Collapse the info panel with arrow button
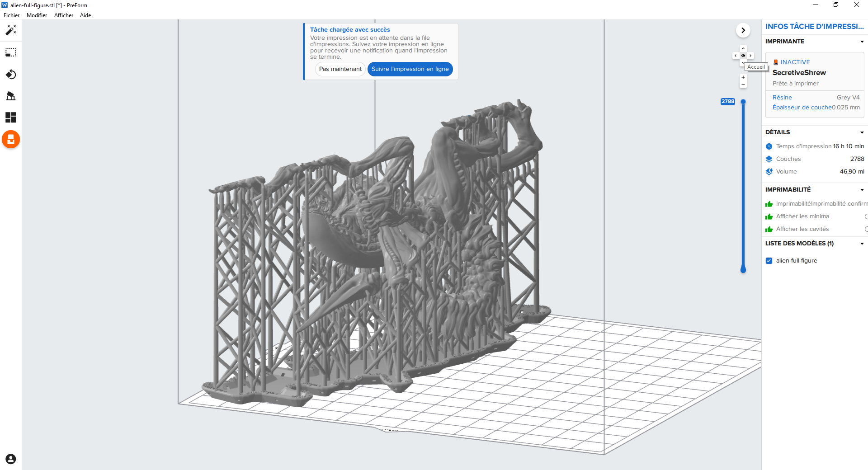 coord(743,30)
